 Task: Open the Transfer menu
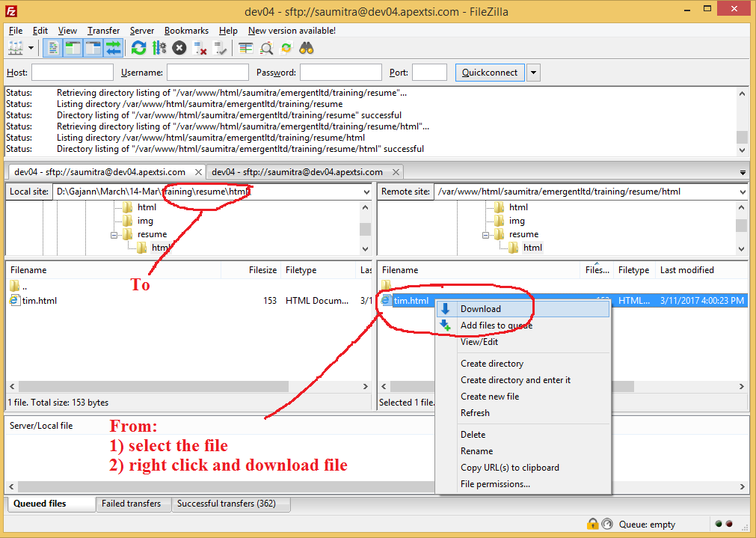(104, 31)
